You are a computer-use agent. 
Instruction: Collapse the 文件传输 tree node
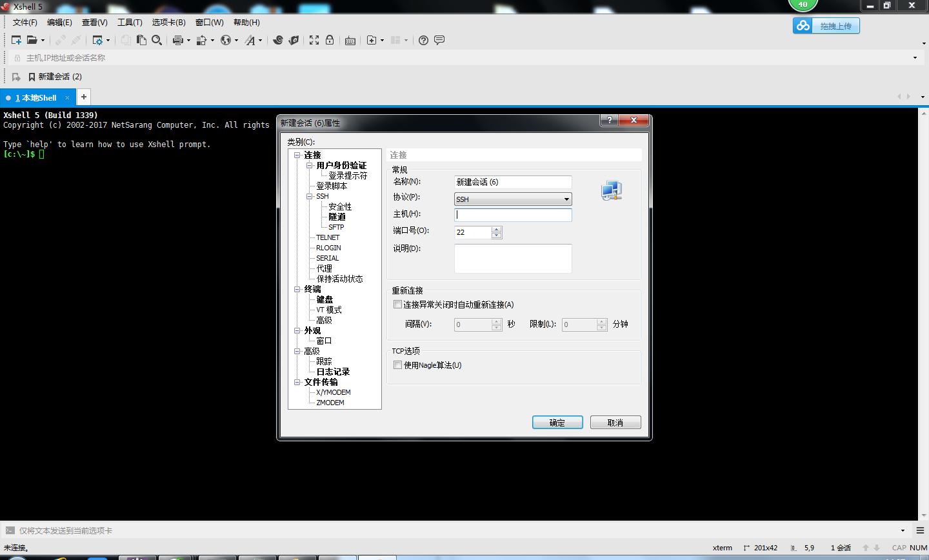point(297,383)
